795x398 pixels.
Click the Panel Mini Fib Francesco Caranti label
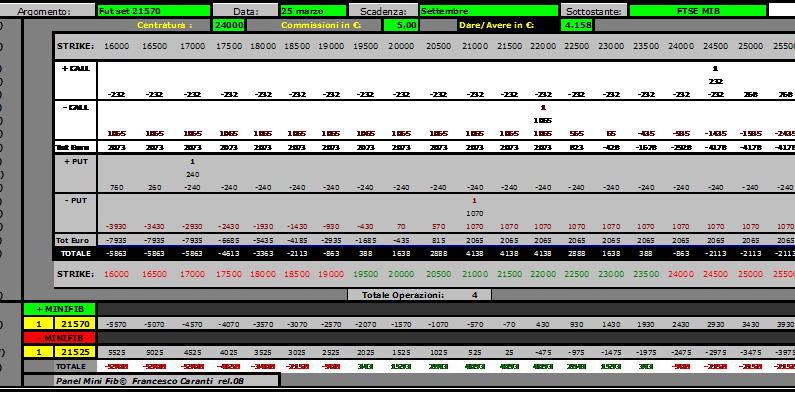151,380
